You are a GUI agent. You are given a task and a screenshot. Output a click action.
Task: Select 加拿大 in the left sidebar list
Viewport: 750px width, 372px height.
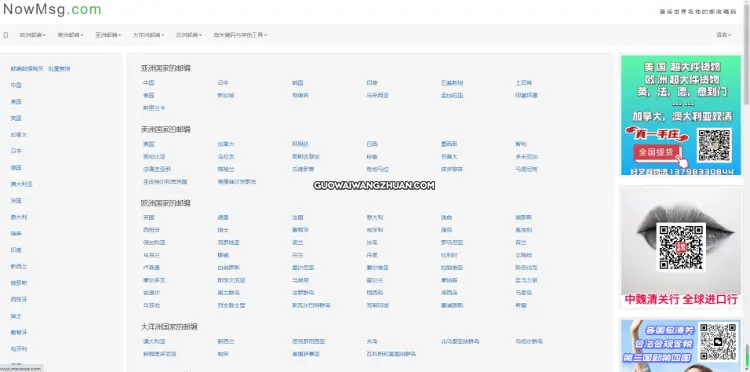[19, 135]
